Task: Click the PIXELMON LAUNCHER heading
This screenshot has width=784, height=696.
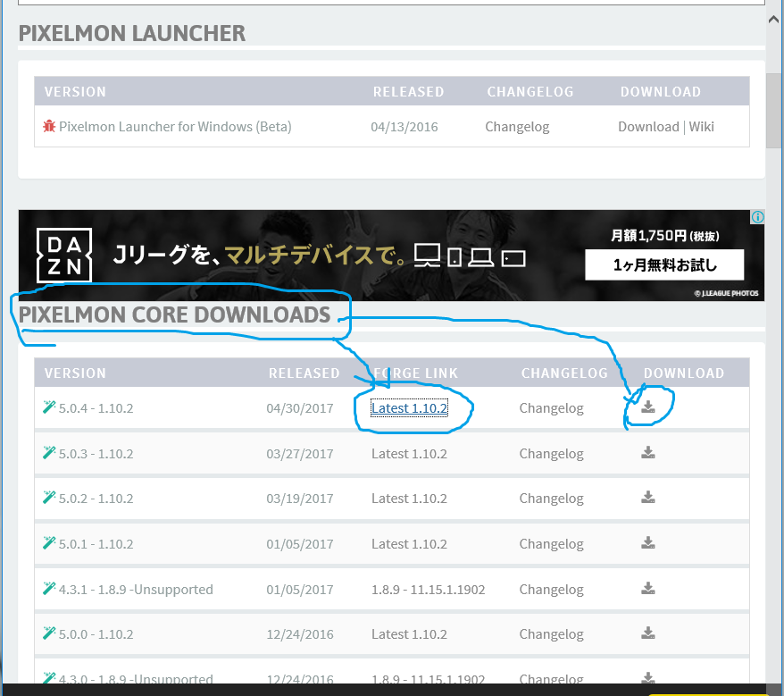Action: [x=132, y=34]
